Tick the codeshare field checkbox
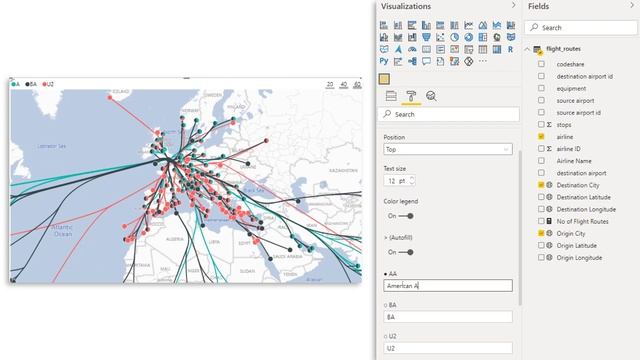This screenshot has height=360, width=640. pyautogui.click(x=541, y=64)
